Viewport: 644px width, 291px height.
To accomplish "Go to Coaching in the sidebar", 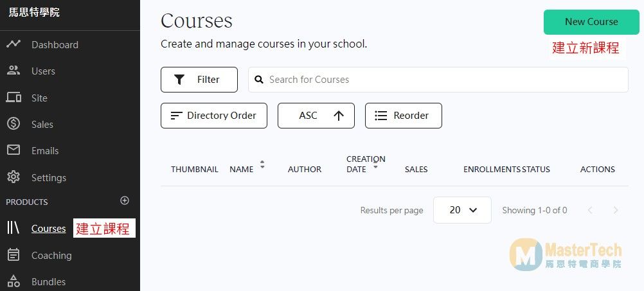I will tap(51, 255).
